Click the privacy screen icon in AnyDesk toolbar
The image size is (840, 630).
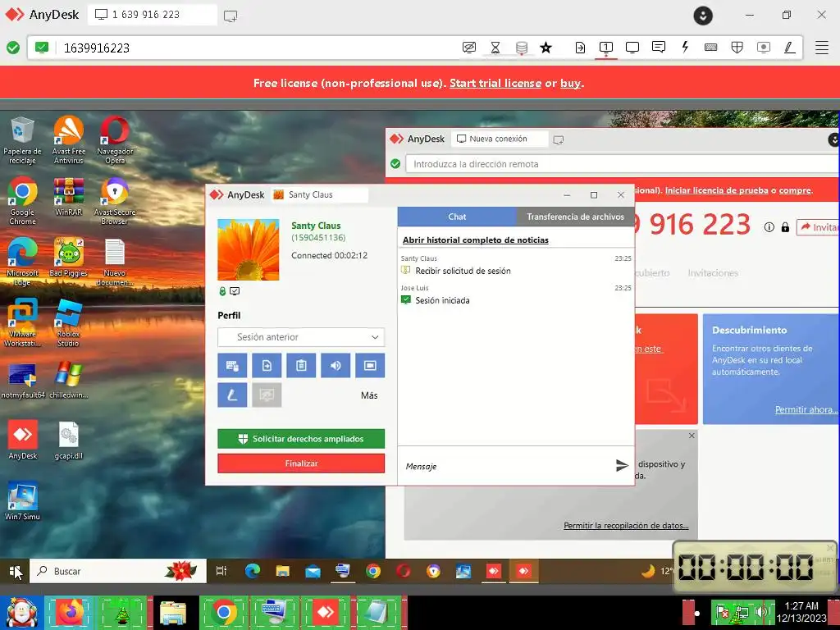[x=468, y=48]
